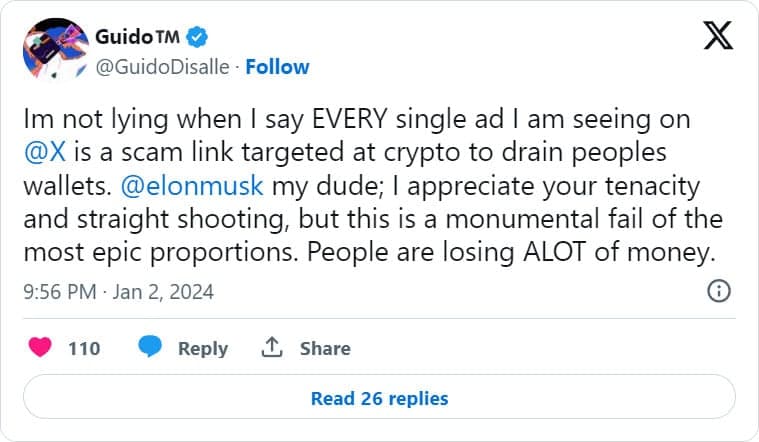759x442 pixels.
Task: Follow the GuidoDisalle account
Action: (x=277, y=67)
